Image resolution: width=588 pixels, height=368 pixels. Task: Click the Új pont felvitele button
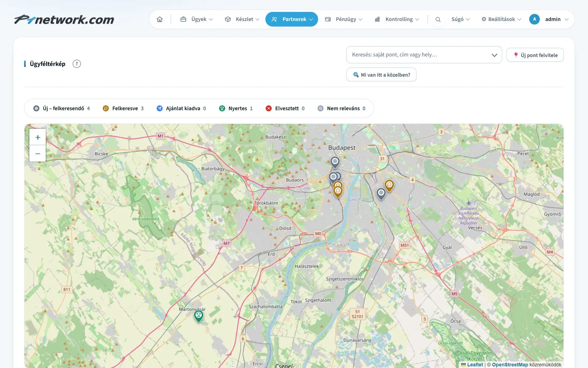[535, 55]
